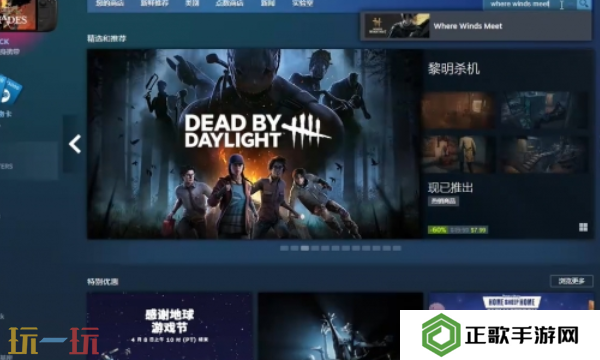Click the magnifier search button
The width and height of the screenshot is (600, 360).
point(583,4)
